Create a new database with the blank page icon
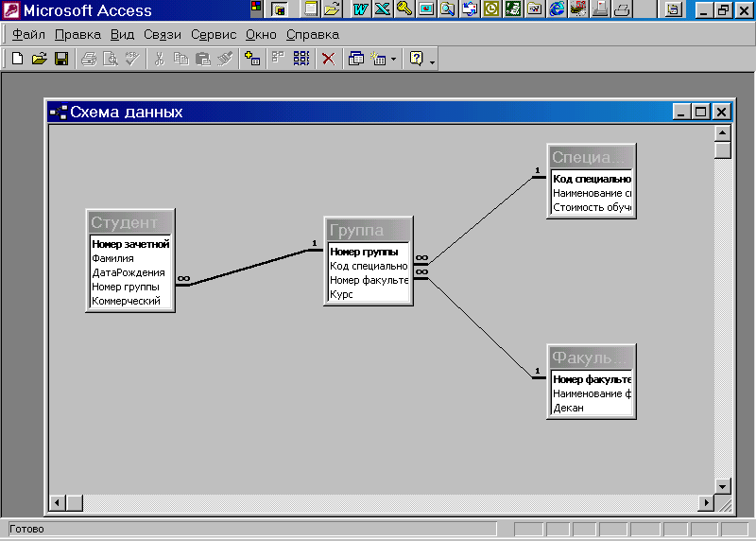The height and width of the screenshot is (541, 756). point(17,59)
